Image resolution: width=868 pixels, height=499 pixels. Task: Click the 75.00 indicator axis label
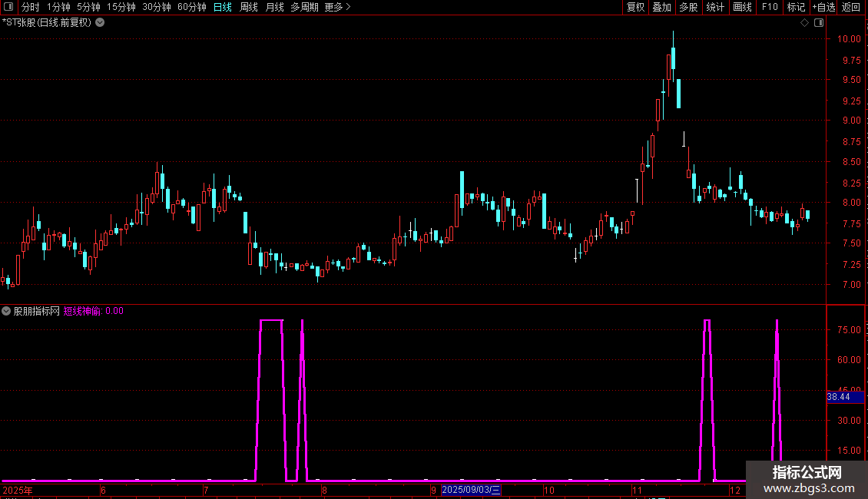pyautogui.click(x=849, y=330)
